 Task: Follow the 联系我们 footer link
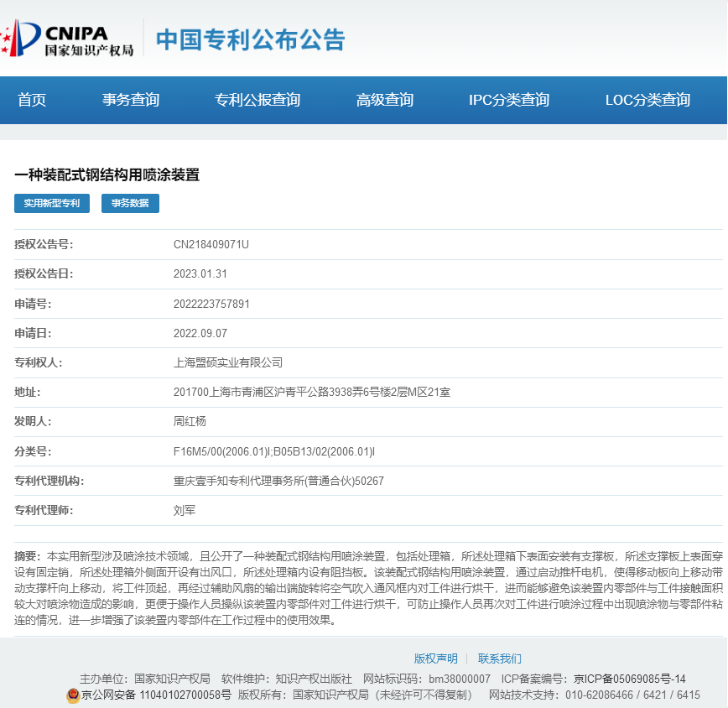click(x=500, y=659)
